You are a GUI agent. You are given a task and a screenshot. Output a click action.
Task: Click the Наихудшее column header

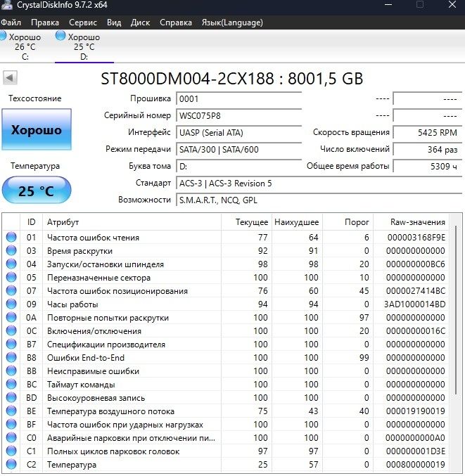[x=297, y=222]
